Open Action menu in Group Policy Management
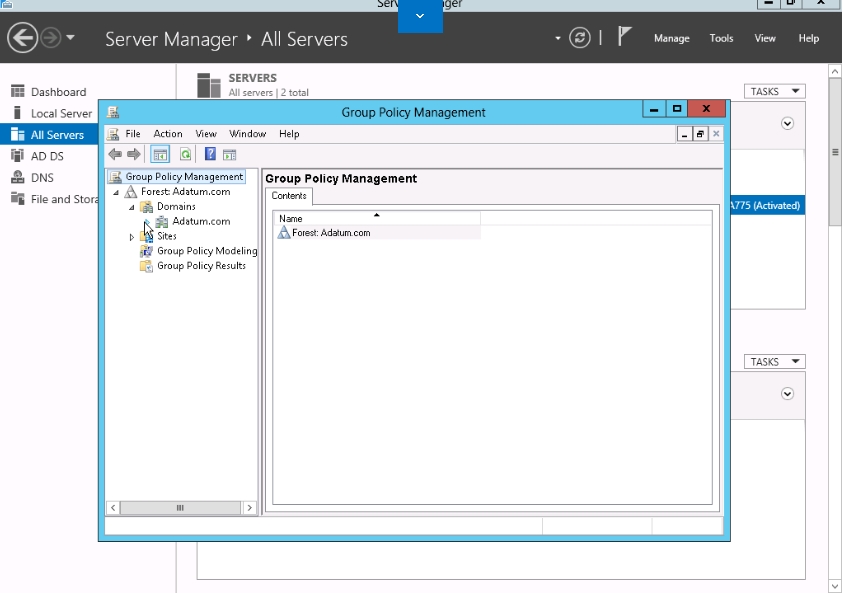Image resolution: width=843 pixels, height=593 pixels. point(168,134)
